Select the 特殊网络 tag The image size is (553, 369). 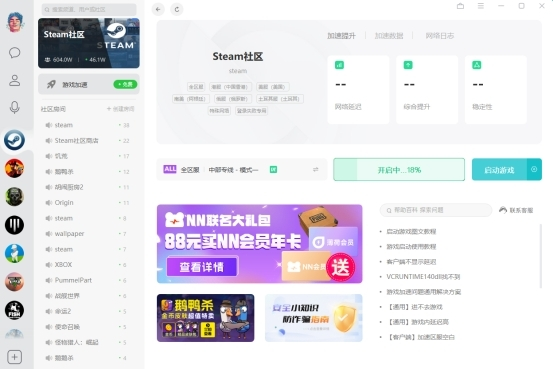219,111
